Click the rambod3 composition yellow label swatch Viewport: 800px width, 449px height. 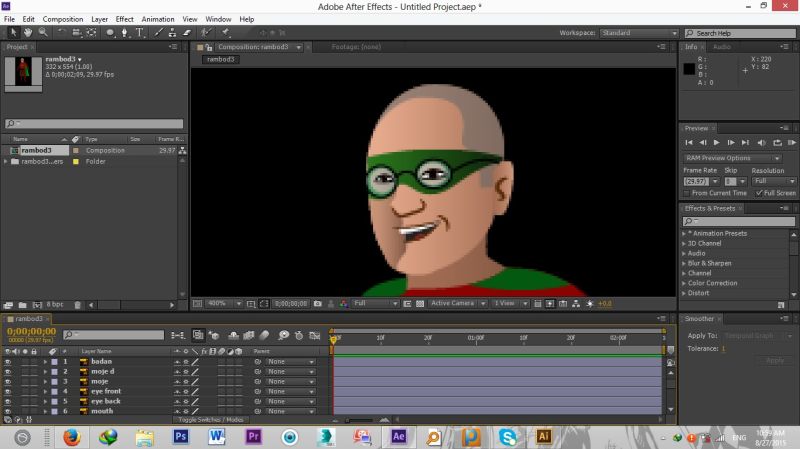click(x=76, y=151)
